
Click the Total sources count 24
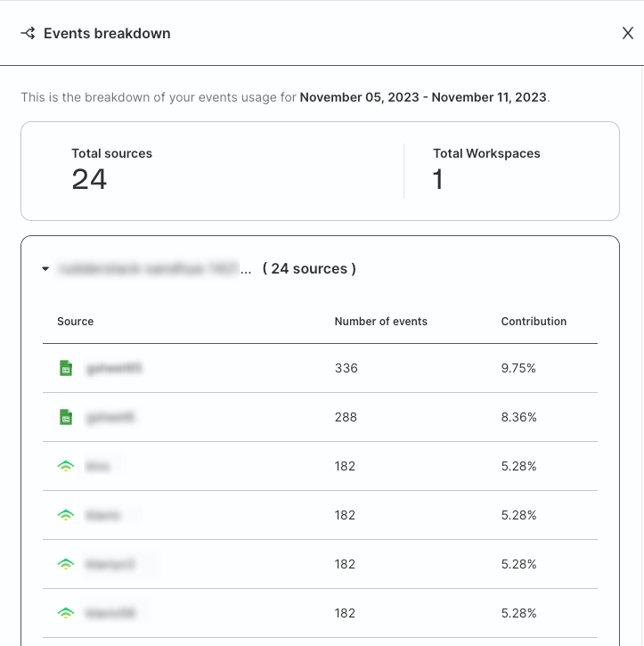[x=89, y=179]
